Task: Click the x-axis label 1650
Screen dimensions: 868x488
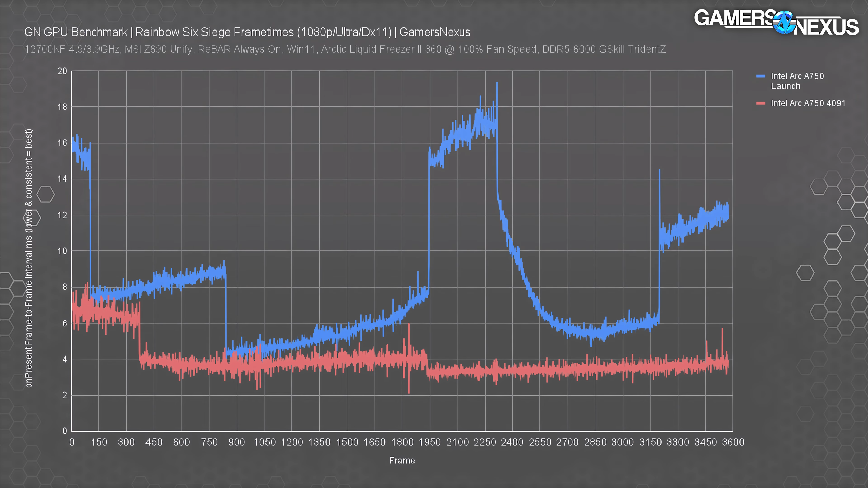Action: (375, 442)
